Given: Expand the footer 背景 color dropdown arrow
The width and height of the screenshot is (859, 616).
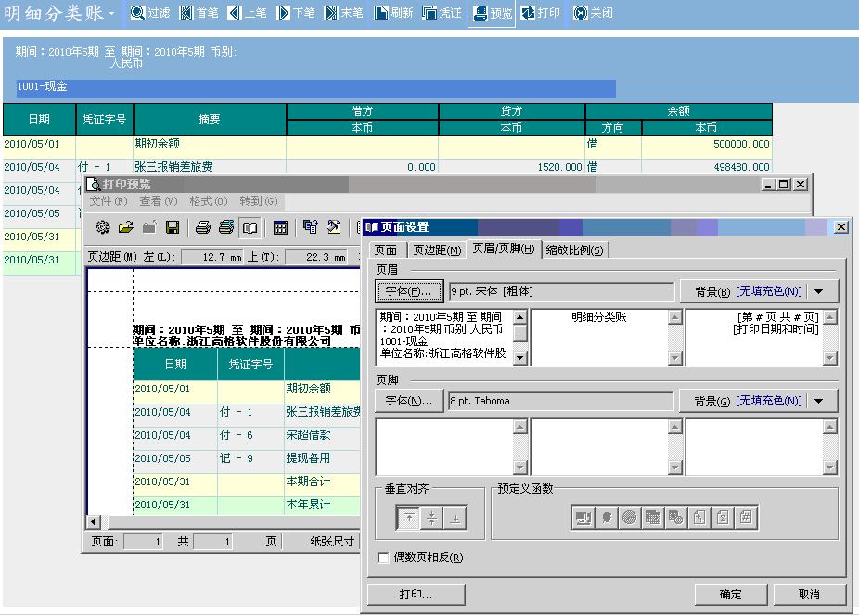Looking at the screenshot, I should pyautogui.click(x=819, y=401).
